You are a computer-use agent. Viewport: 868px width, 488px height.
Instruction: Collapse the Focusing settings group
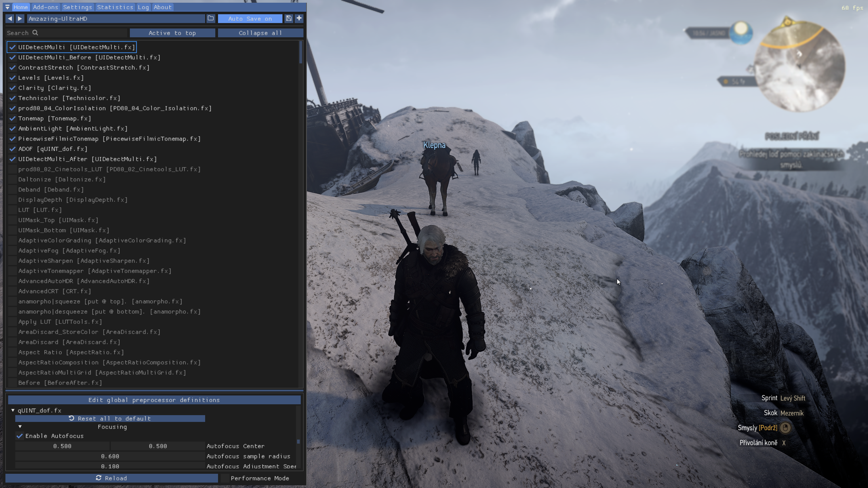coord(20,427)
